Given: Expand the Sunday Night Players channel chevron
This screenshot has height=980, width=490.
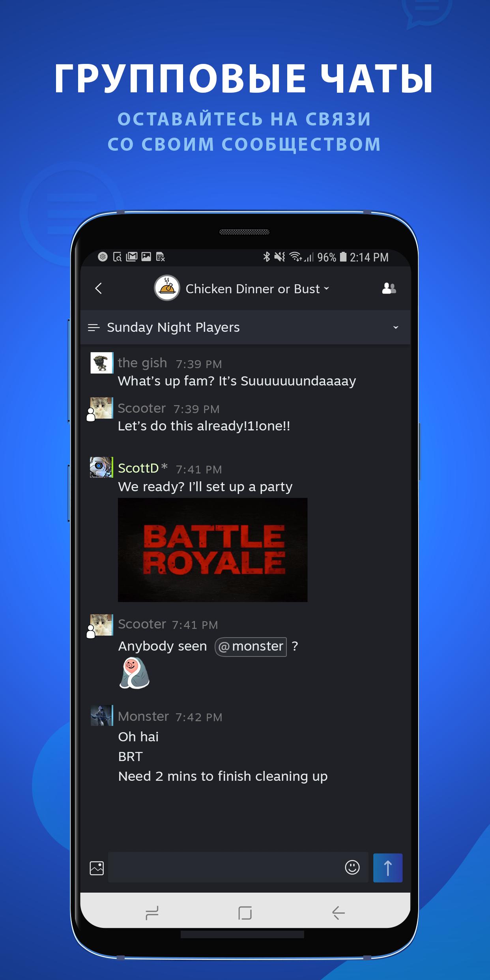Looking at the screenshot, I should (396, 327).
